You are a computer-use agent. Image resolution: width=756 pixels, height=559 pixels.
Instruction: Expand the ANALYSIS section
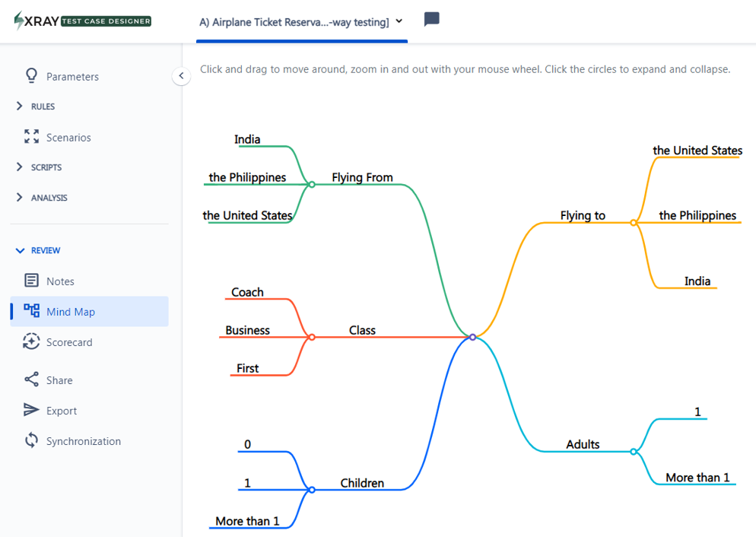coord(20,198)
